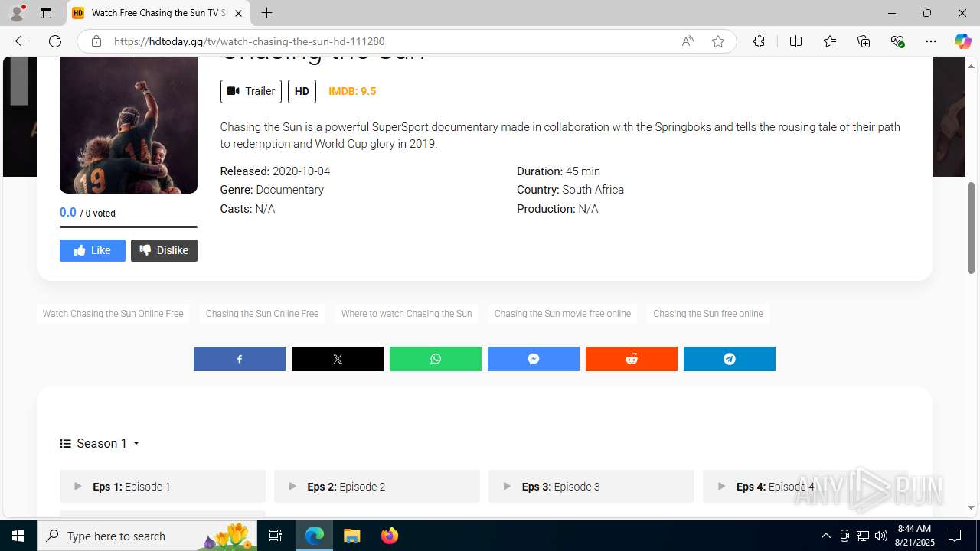Play Eps 2: Episode 2
Viewport: 980px width, 551px height.
(x=377, y=486)
